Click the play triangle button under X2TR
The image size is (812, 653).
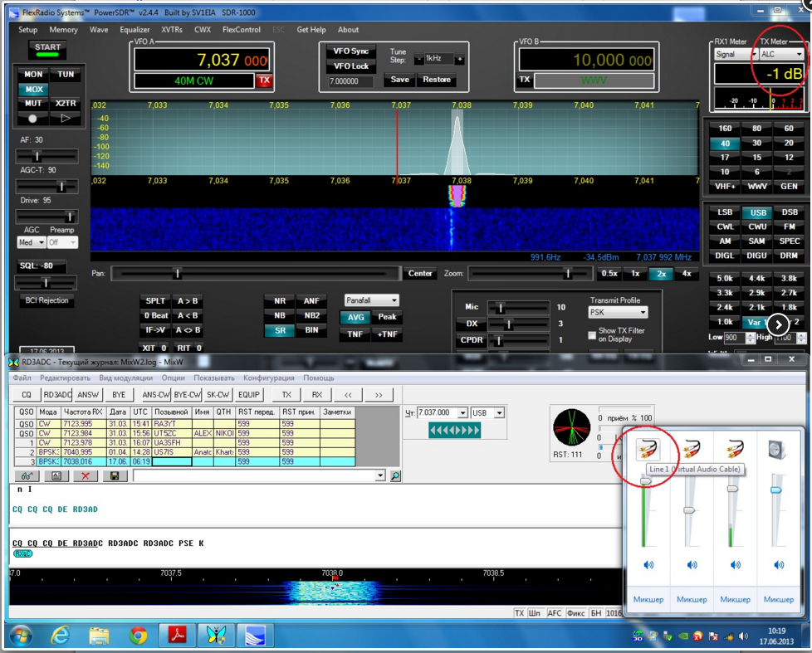[x=66, y=119]
